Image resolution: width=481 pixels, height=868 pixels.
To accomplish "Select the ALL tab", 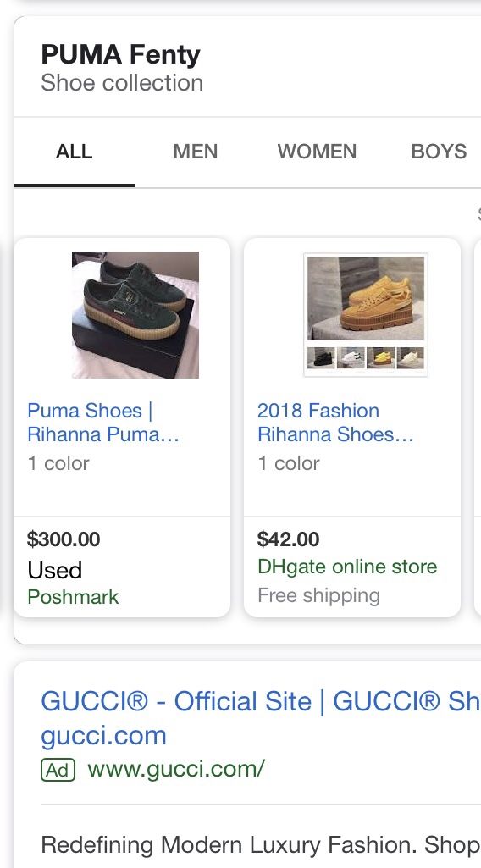I will [x=75, y=151].
